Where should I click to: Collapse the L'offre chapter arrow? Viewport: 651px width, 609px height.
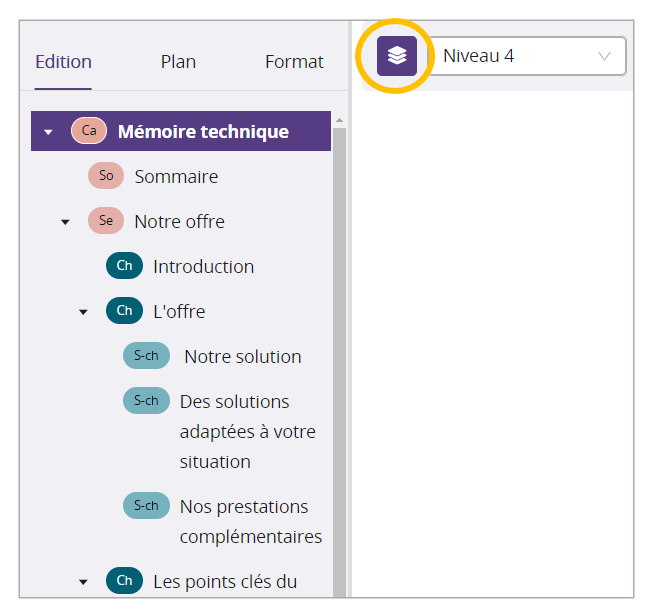pyautogui.click(x=84, y=312)
